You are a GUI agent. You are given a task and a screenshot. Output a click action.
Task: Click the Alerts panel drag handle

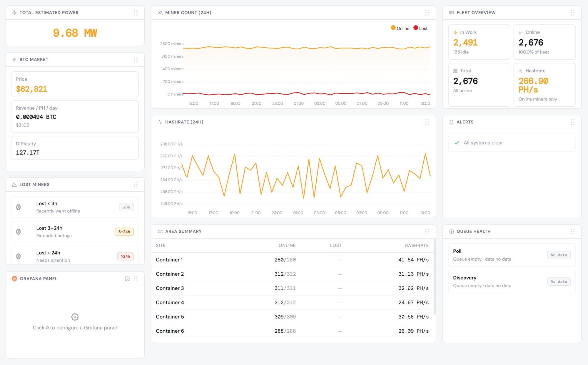(572, 122)
